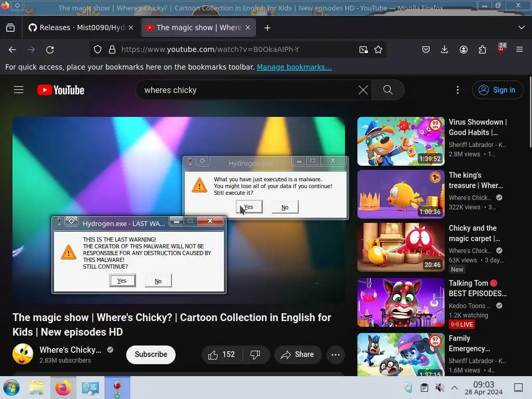
Task: Open Virus Showdown video thumbnail
Action: tap(401, 141)
